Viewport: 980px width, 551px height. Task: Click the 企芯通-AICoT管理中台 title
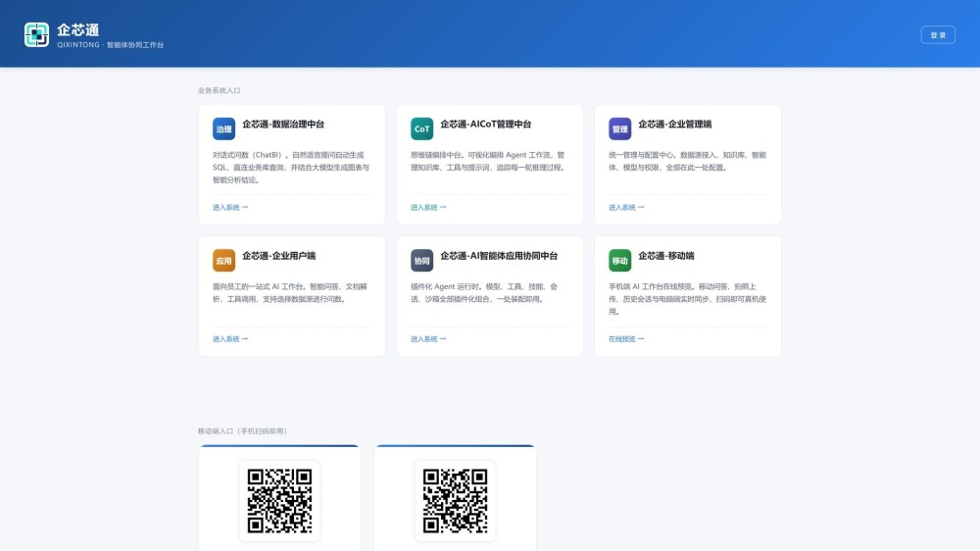pyautogui.click(x=486, y=125)
